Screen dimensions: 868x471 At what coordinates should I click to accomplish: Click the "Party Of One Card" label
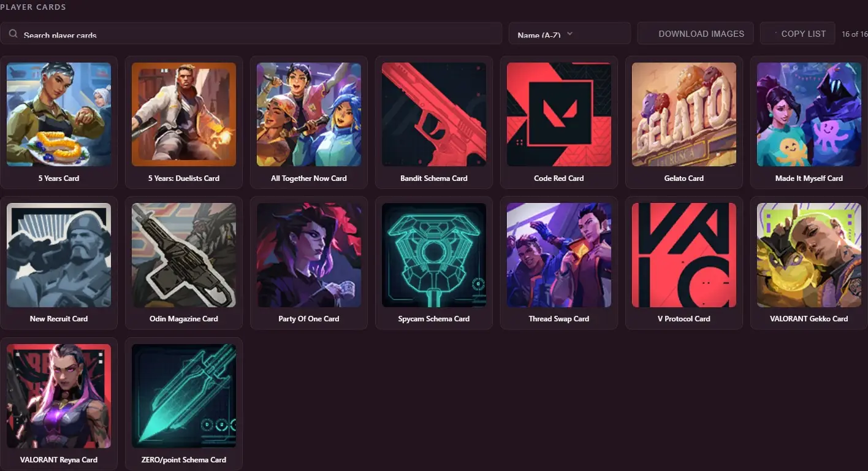click(309, 319)
